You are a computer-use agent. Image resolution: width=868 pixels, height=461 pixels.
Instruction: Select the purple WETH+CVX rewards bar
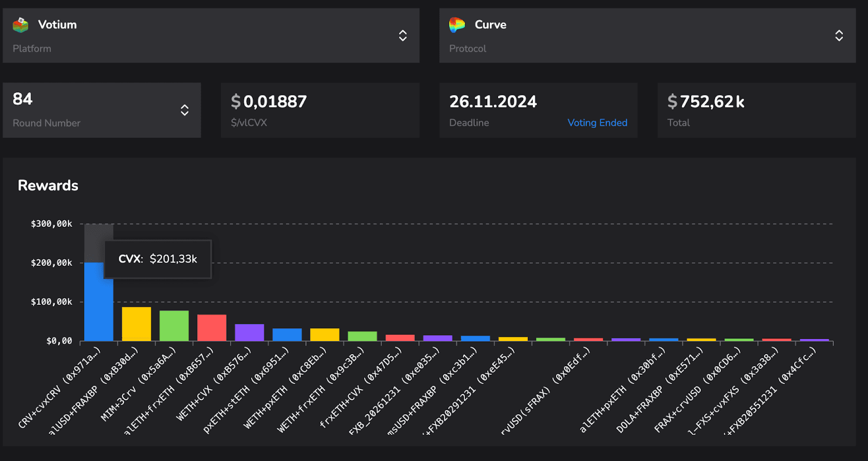pyautogui.click(x=250, y=332)
